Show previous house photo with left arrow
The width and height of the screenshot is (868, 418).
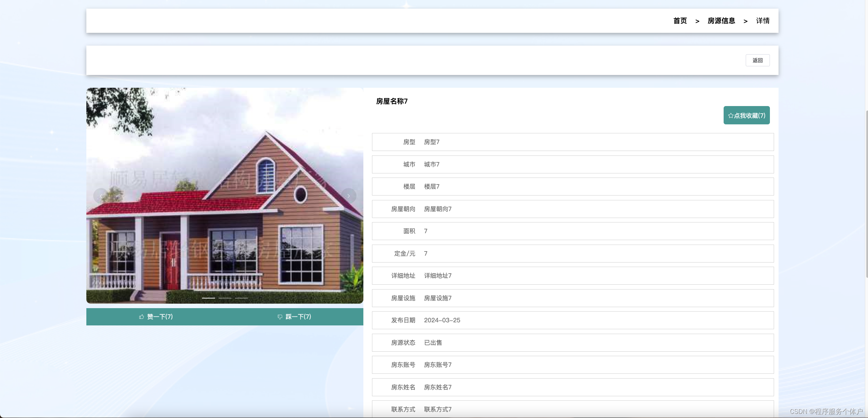tap(101, 196)
